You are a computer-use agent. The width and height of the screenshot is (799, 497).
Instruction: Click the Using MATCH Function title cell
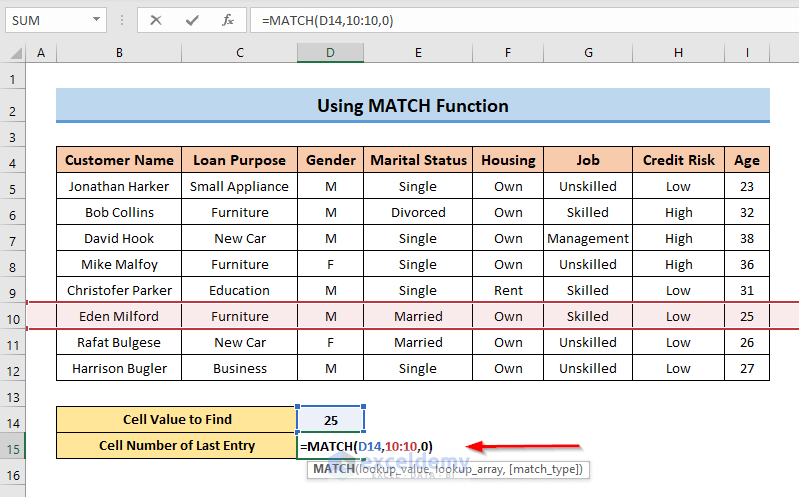[412, 106]
